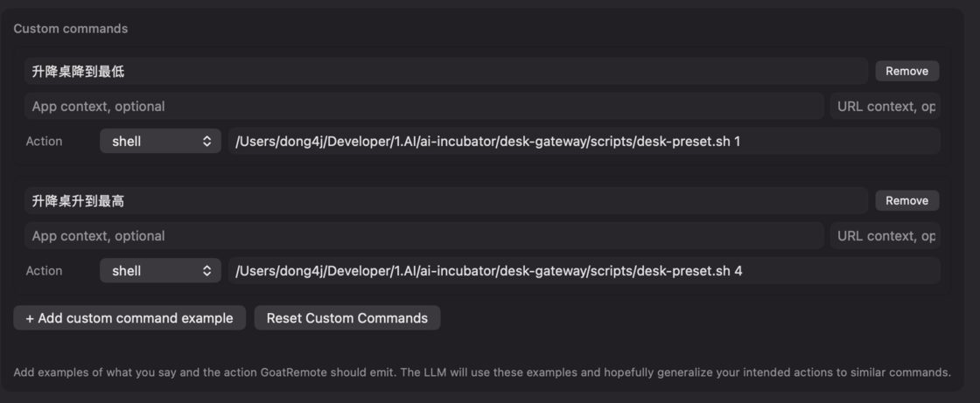
Task: Focus first command's URL context field
Action: [x=885, y=107]
